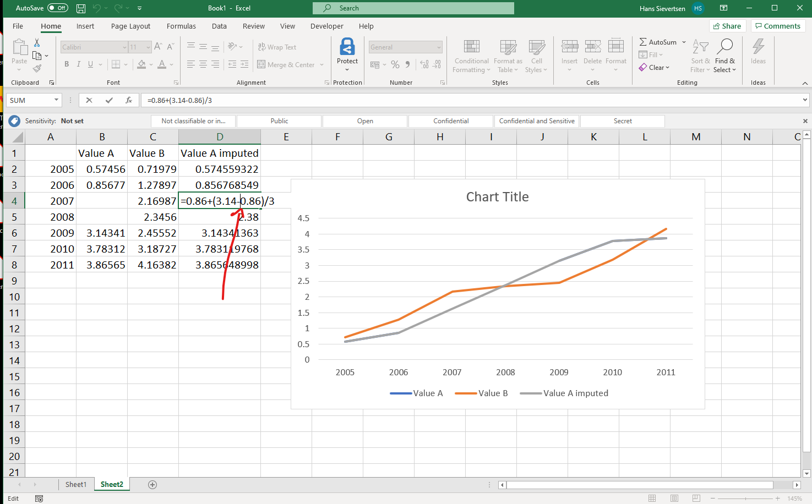Switch to the Insert tab
This screenshot has width=812, height=504.
(85, 26)
